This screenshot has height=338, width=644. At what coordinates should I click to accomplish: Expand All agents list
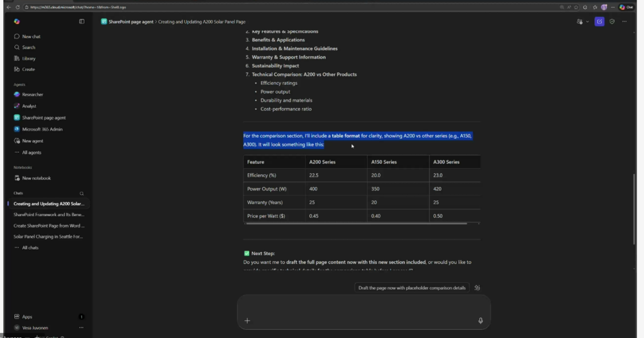(x=31, y=153)
